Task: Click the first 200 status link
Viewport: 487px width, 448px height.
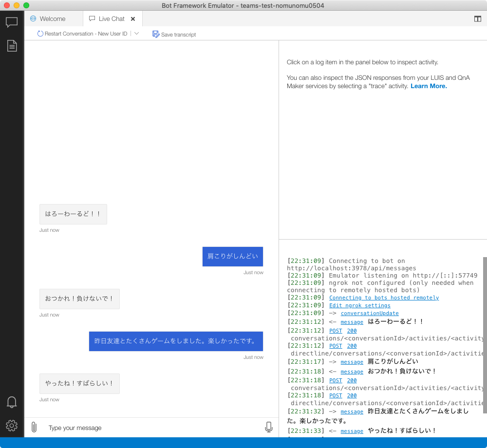Action: click(352, 330)
